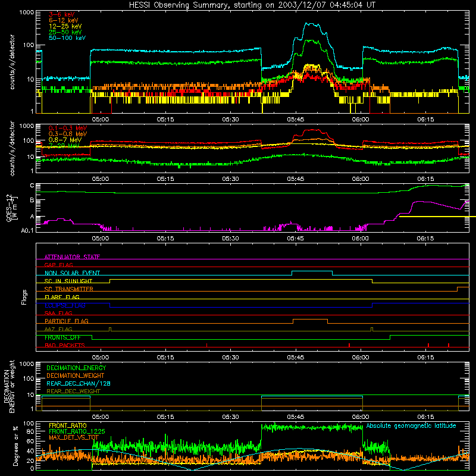The height and width of the screenshot is (476, 476).
Task: Select the Degrees or % axis title
Action: click(15, 446)
